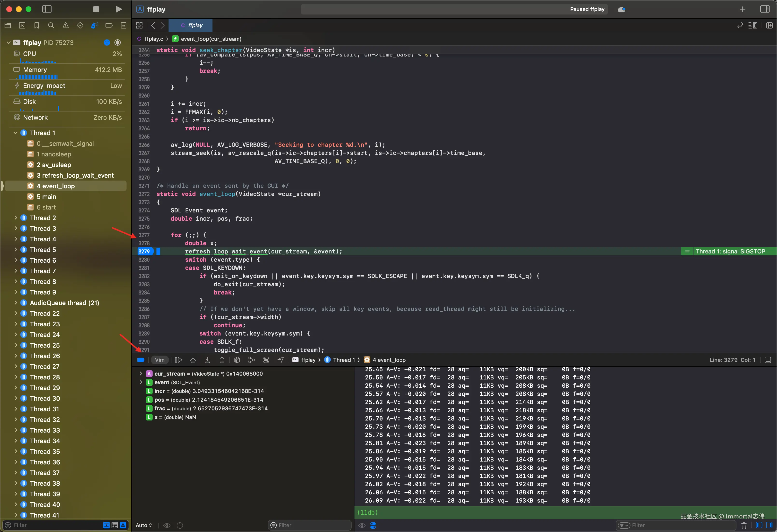Click the Memory gauge graph
Screen dimensions: 777x532
pyautogui.click(x=38, y=77)
